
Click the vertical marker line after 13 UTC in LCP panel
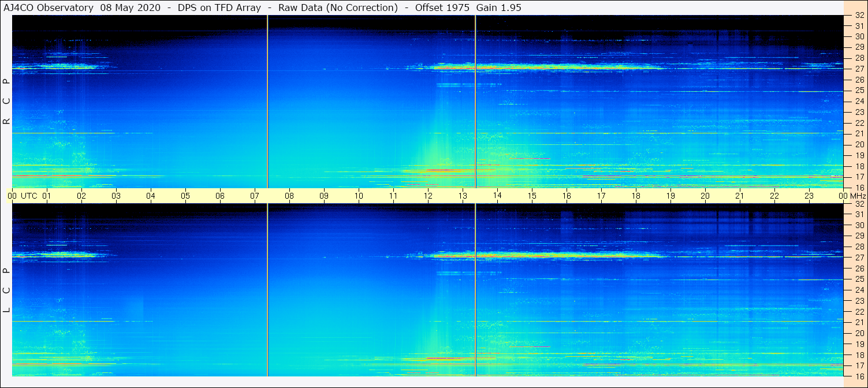click(x=475, y=290)
